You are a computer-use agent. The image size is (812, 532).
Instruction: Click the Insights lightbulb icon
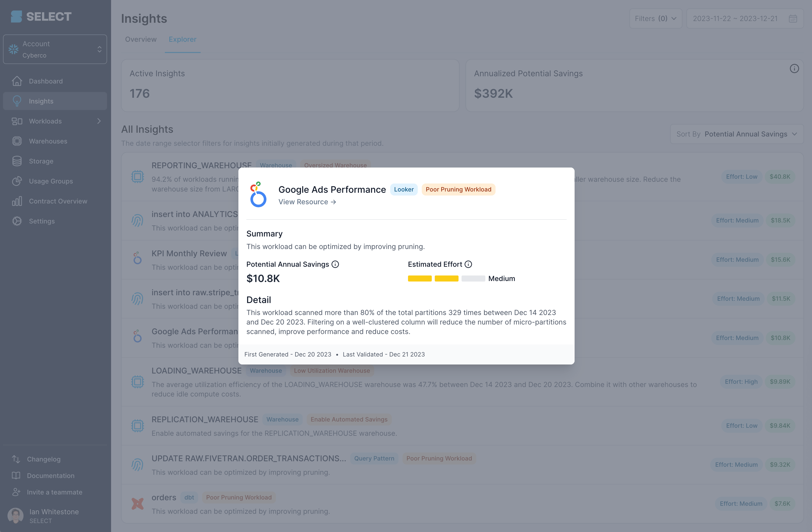pos(17,101)
